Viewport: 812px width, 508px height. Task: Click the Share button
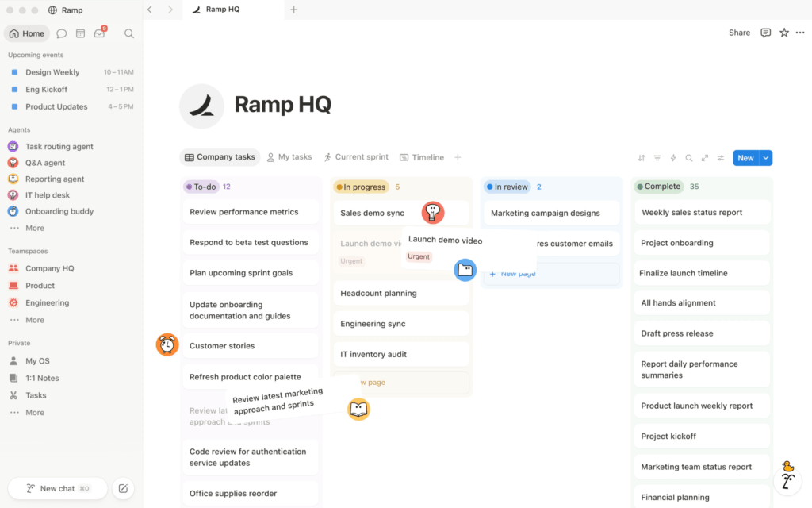(x=740, y=33)
